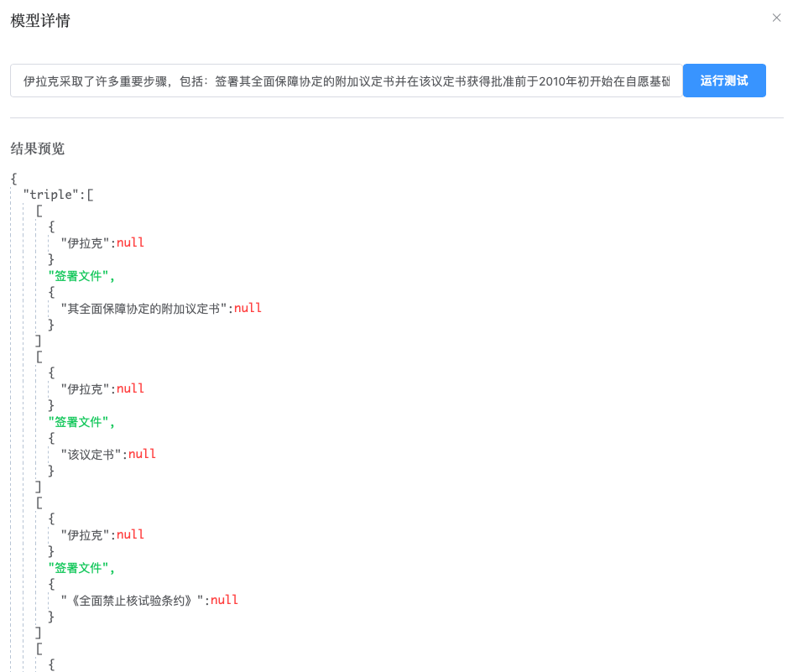The image size is (798, 672).
Task: Collapse the second triple array block
Action: 39,356
